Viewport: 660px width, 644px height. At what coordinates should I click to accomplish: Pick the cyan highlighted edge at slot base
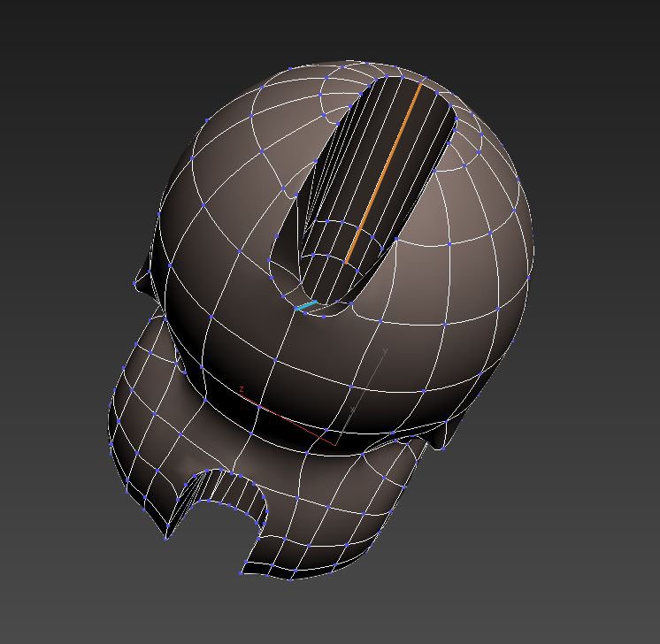coord(306,305)
